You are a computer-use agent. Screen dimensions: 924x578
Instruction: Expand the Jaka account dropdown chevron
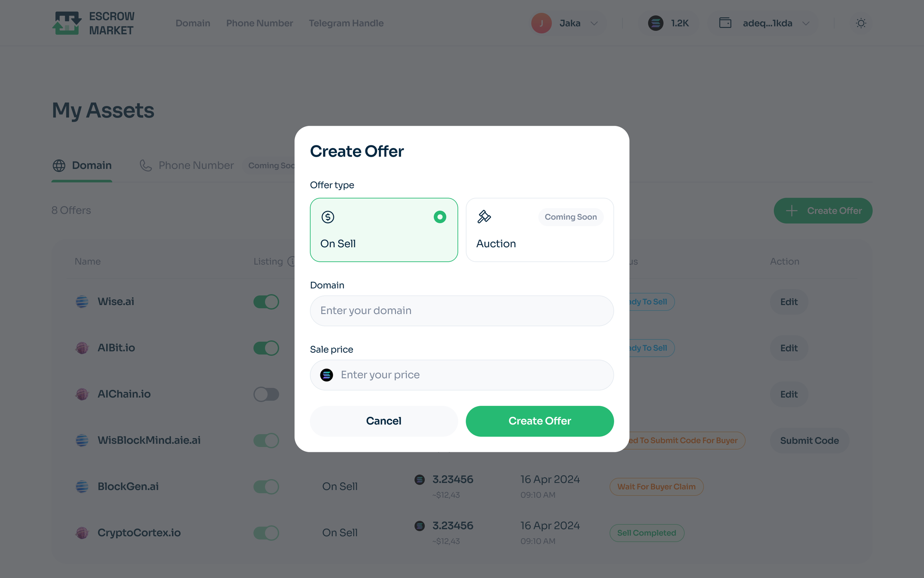594,23
